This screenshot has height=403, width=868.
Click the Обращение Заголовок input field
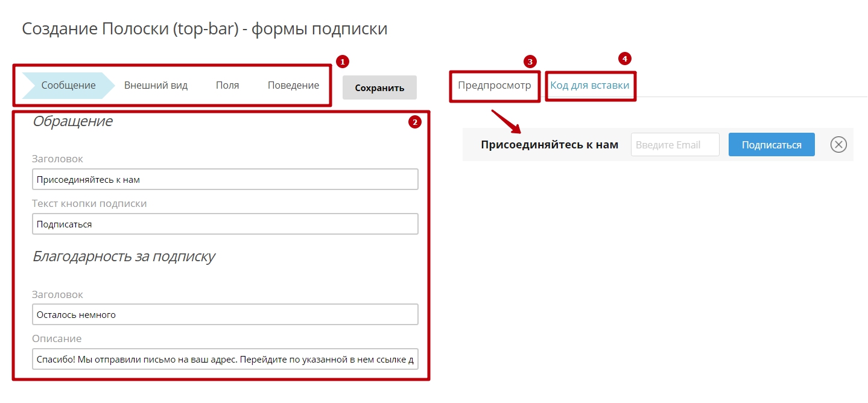pyautogui.click(x=224, y=179)
